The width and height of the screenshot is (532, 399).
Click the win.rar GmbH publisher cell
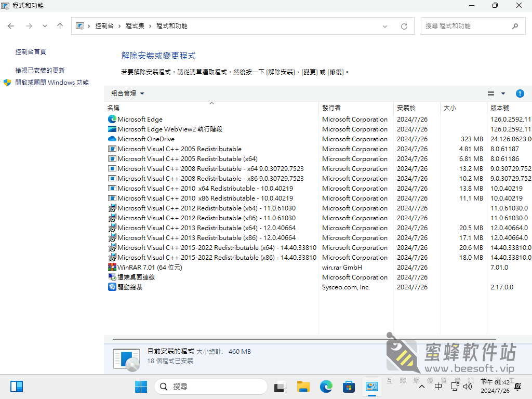[x=342, y=267]
